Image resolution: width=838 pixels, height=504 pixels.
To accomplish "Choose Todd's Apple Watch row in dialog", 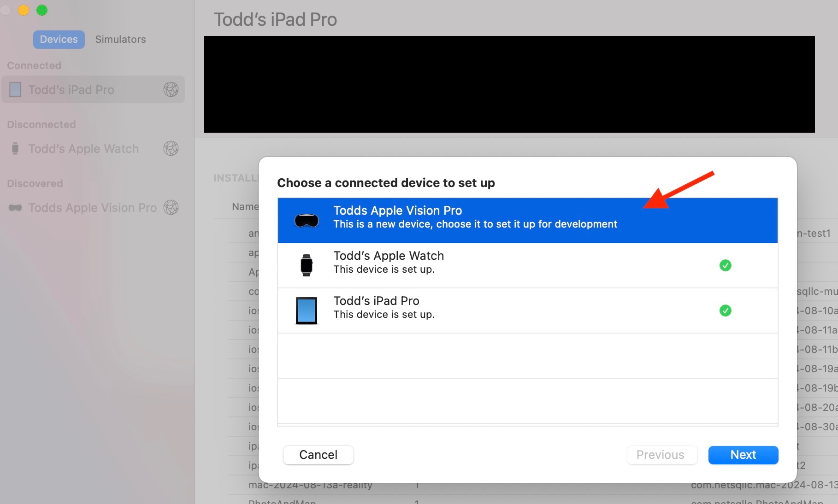I will click(527, 265).
